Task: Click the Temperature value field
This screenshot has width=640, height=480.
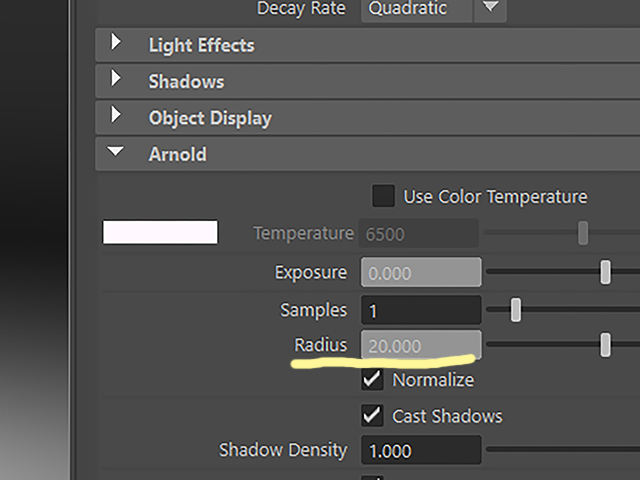Action: (419, 233)
